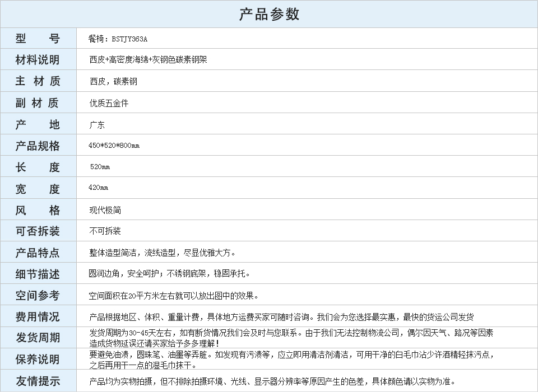Select the 友情提示 label
This screenshot has height=392, width=538.
tap(38, 381)
